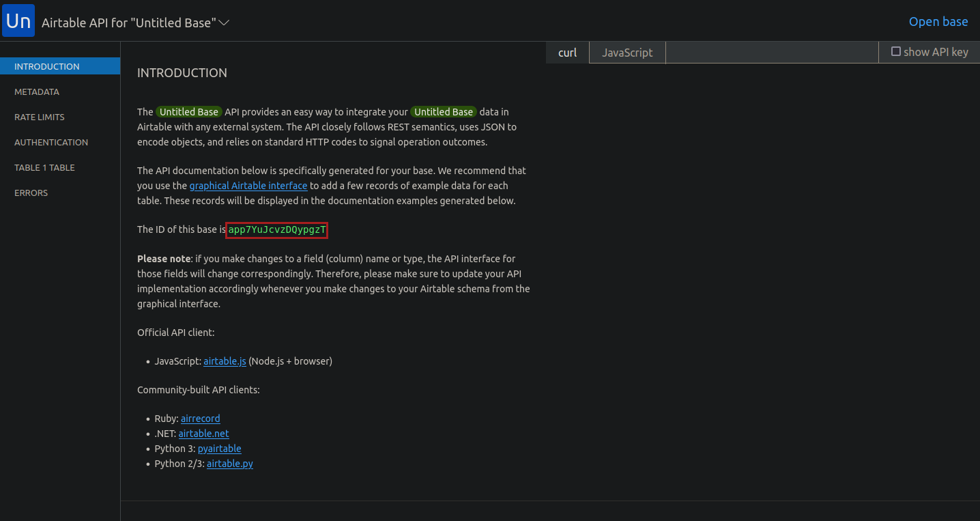This screenshot has height=521, width=980.
Task: Open the pyairtable Python 3 link
Action: click(220, 449)
